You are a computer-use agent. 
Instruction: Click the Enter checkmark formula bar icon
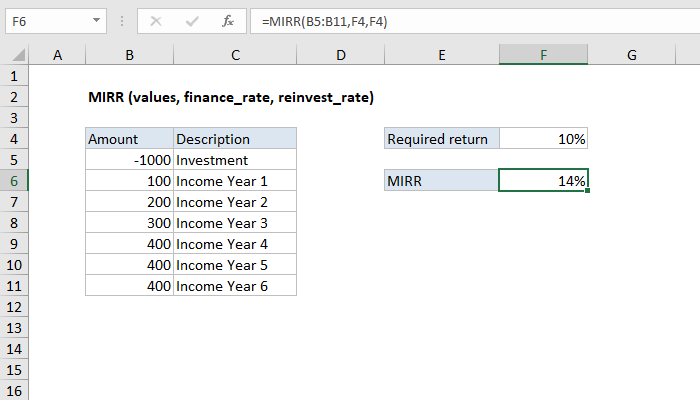click(192, 21)
